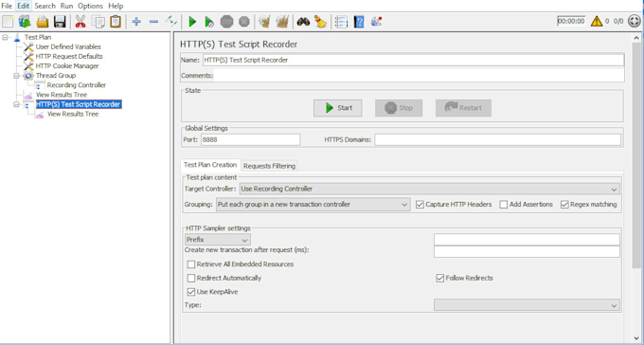Click the elapsed time 00:00:00 display
The height and width of the screenshot is (345, 644).
pyautogui.click(x=571, y=21)
